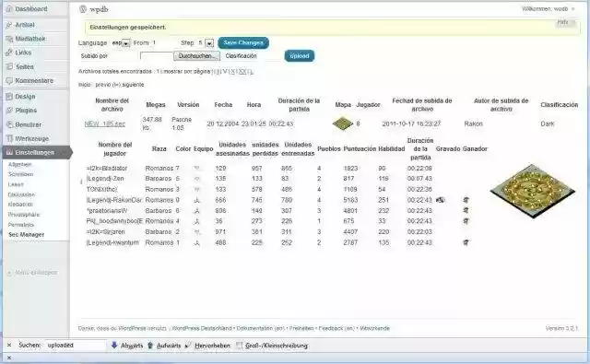Click the Werkzeuge tools icon in sidebar
The height and width of the screenshot is (364, 590).
[9, 139]
